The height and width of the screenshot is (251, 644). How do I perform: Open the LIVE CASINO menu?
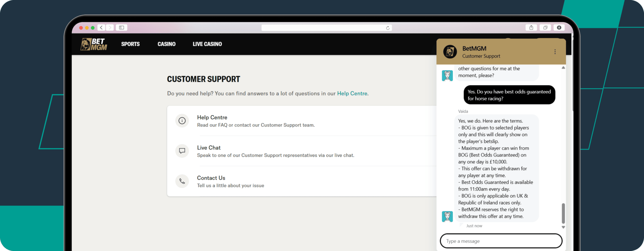207,44
